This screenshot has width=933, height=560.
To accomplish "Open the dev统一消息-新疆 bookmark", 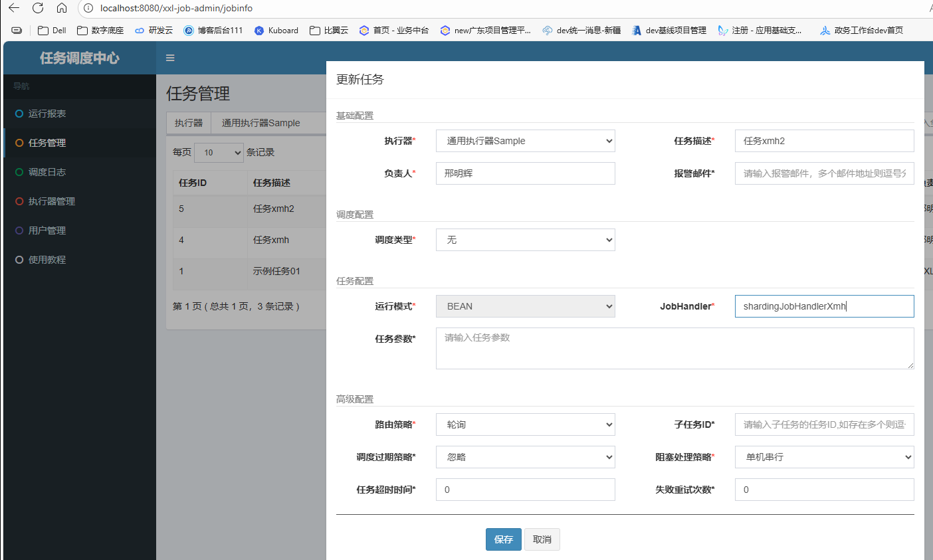I will (581, 30).
